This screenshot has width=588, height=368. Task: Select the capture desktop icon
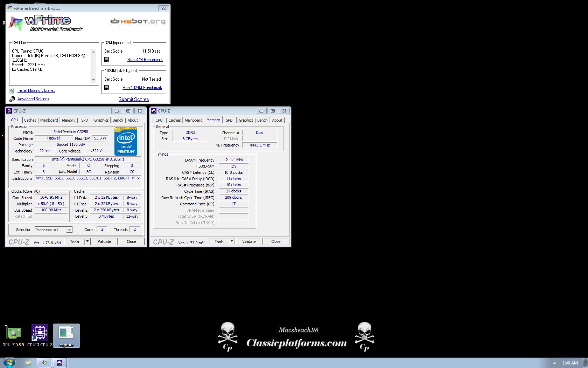pyautogui.click(x=66, y=336)
